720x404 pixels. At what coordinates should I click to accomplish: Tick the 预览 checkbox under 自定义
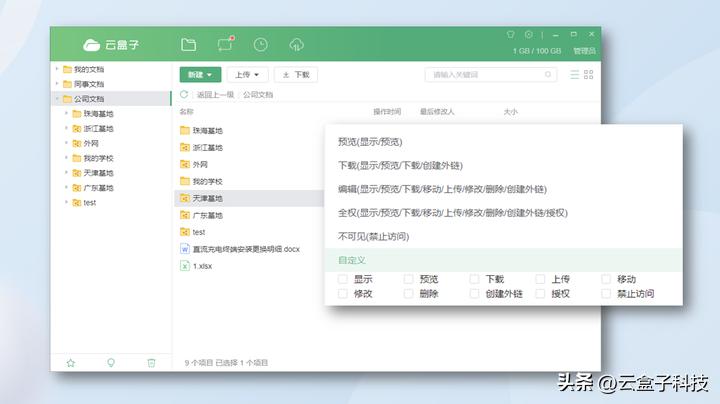click(x=408, y=279)
